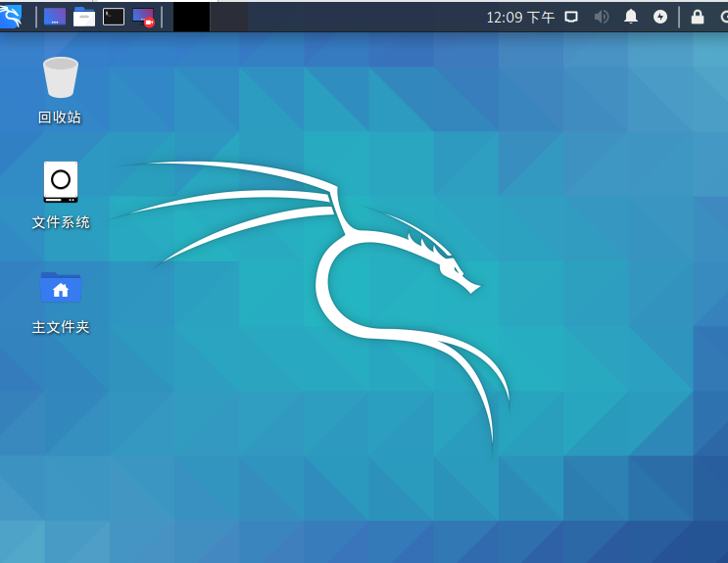Select the 文件系统 drive icon
Image resolution: width=728 pixels, height=563 pixels.
[61, 182]
